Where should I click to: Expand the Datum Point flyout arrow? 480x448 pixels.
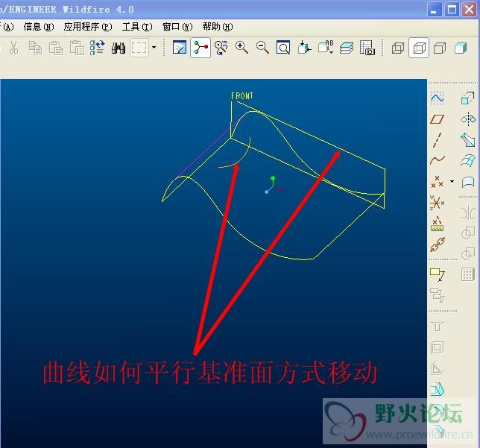[x=452, y=182]
